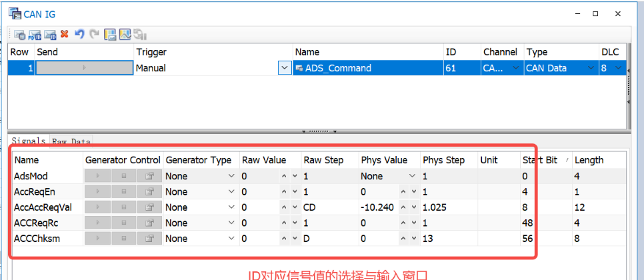This screenshot has height=280, width=644.
Task: Decrease Raw Value of AdsMod
Action: pos(295,176)
